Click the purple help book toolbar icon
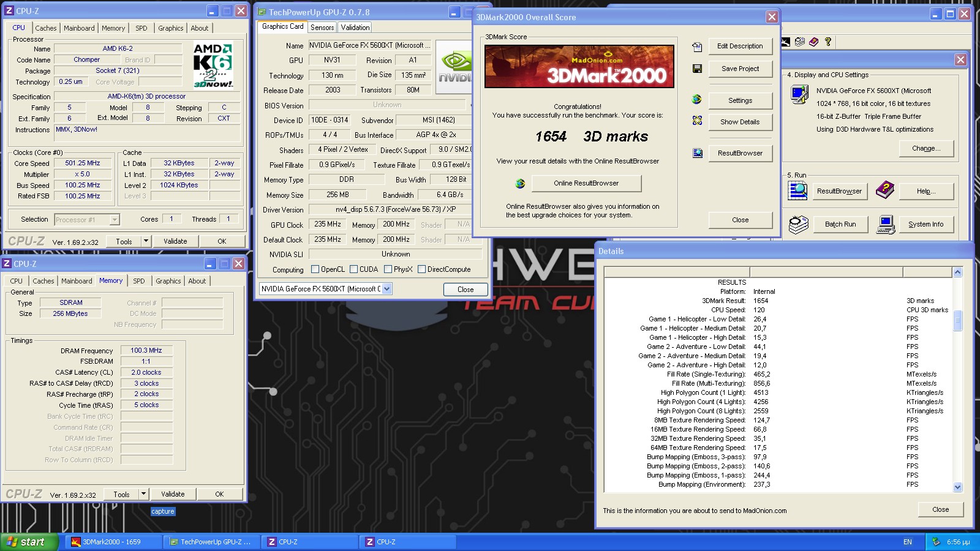Viewport: 980px width, 551px height. pos(814,42)
